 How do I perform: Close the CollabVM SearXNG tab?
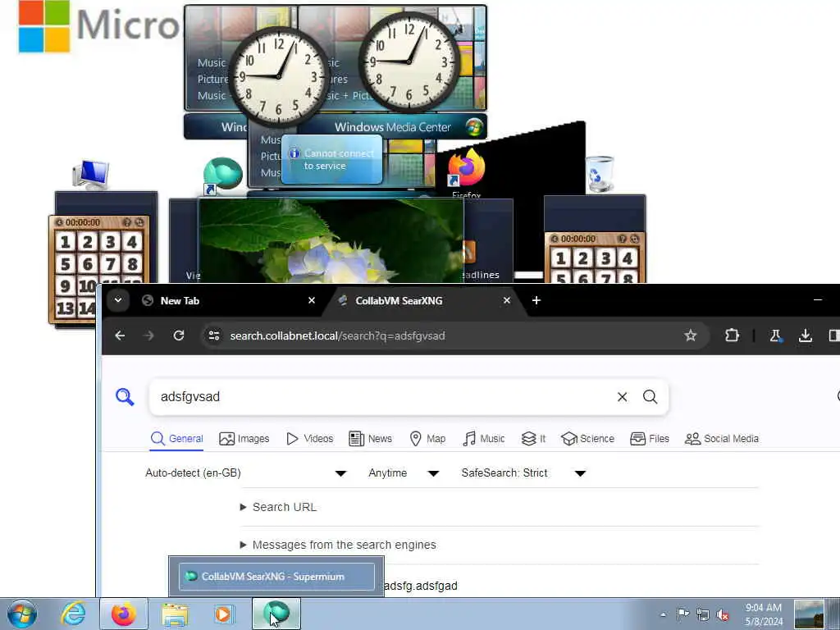click(506, 300)
